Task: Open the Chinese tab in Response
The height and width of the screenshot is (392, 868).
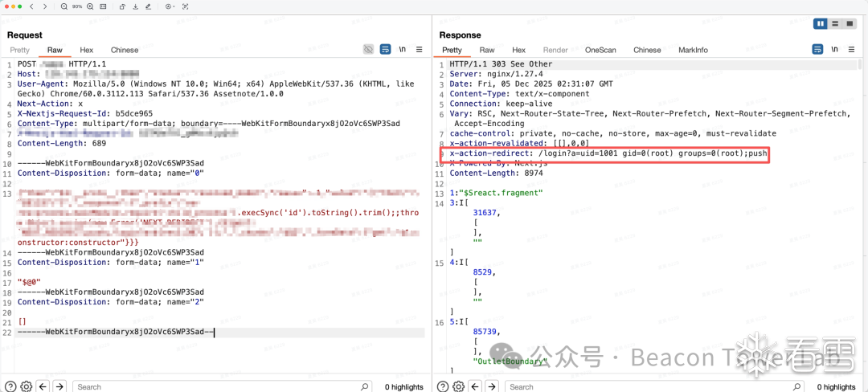Action: [x=647, y=50]
